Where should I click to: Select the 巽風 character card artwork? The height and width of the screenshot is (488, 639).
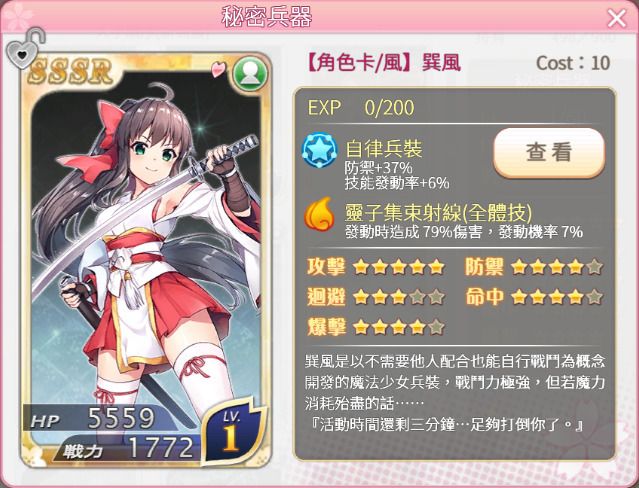(x=146, y=261)
